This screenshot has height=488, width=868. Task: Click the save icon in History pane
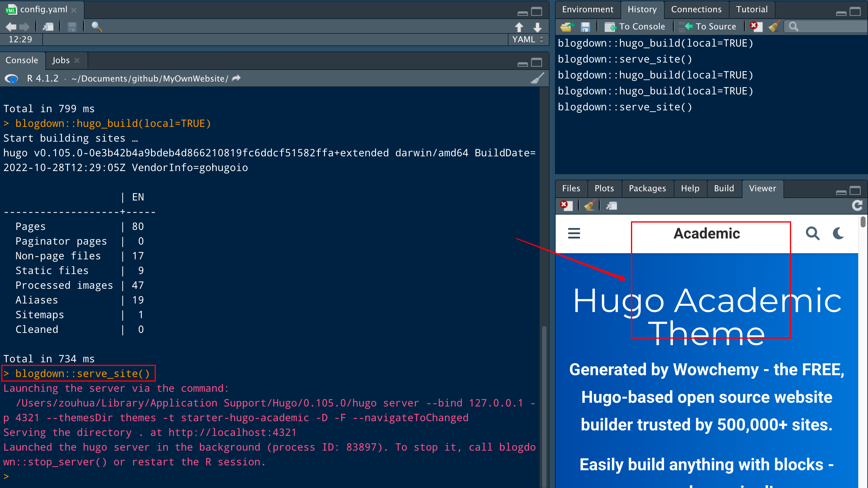[x=585, y=27]
